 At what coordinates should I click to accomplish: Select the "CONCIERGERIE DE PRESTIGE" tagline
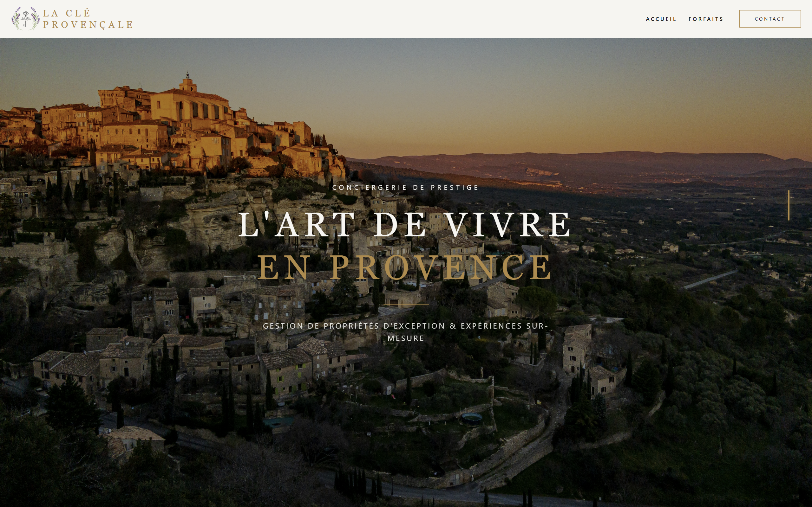[x=406, y=188]
